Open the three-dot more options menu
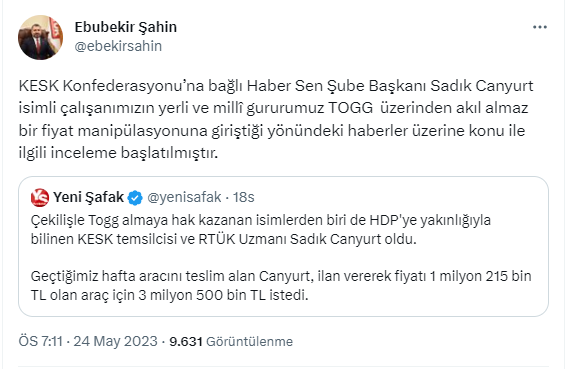Screen dimensions: 565x369 point(539,27)
